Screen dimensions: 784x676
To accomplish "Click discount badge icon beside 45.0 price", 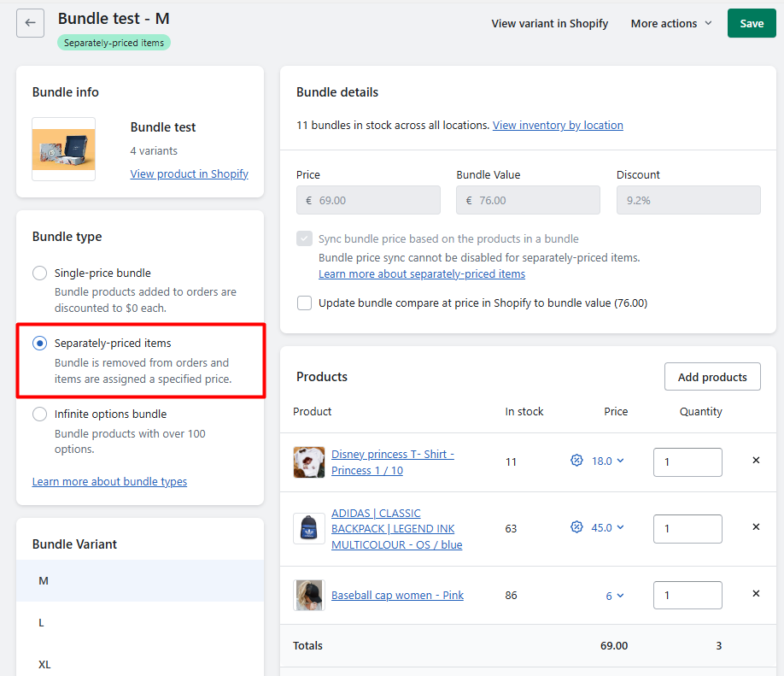I will 576,527.
